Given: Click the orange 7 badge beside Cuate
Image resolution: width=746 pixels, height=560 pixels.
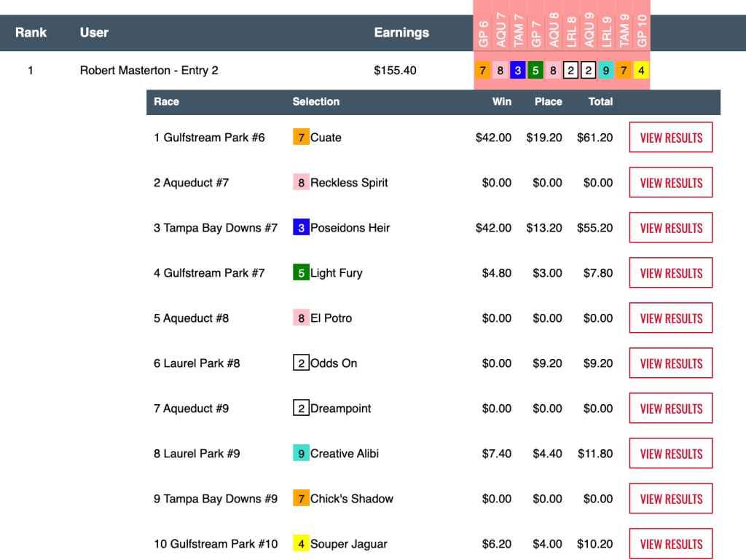Looking at the screenshot, I should [301, 138].
